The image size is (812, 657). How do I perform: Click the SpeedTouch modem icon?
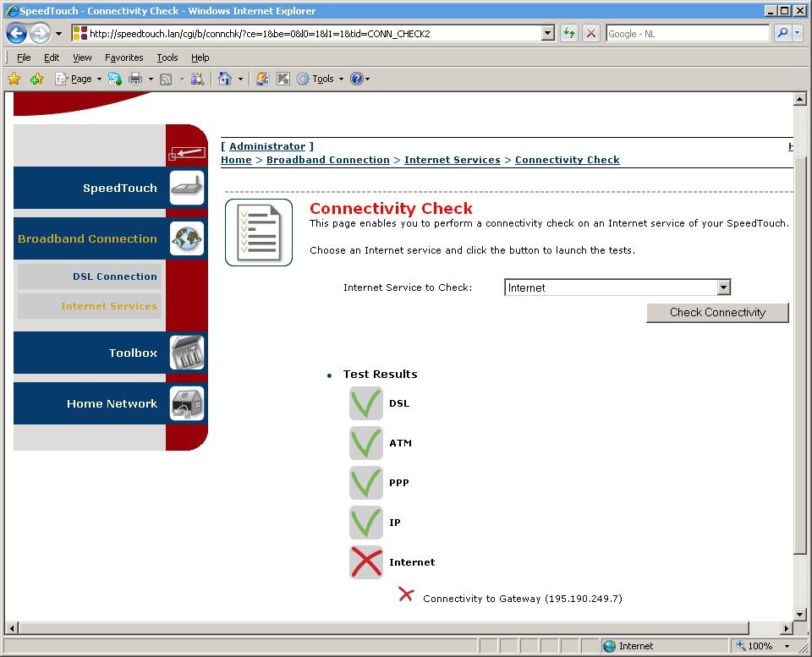[186, 188]
